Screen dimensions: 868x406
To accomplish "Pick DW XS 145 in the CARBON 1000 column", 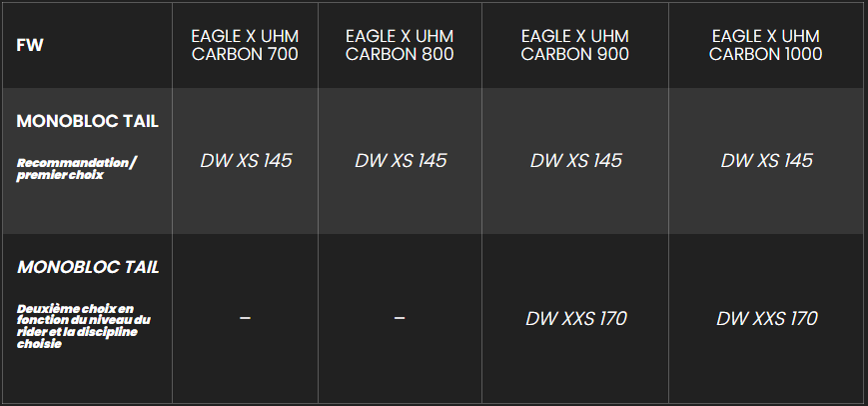I will click(x=766, y=160).
